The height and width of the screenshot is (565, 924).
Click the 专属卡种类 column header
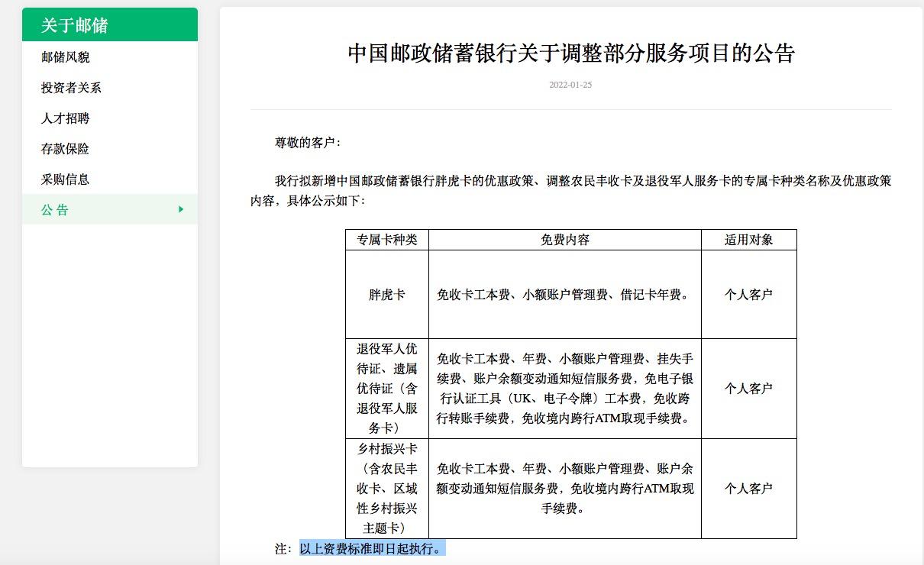386,239
